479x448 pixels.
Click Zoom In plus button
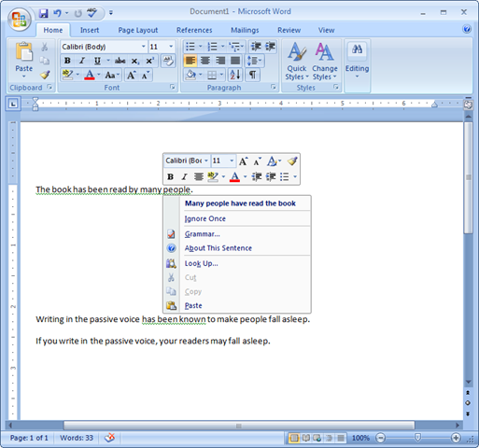pyautogui.click(x=456, y=438)
